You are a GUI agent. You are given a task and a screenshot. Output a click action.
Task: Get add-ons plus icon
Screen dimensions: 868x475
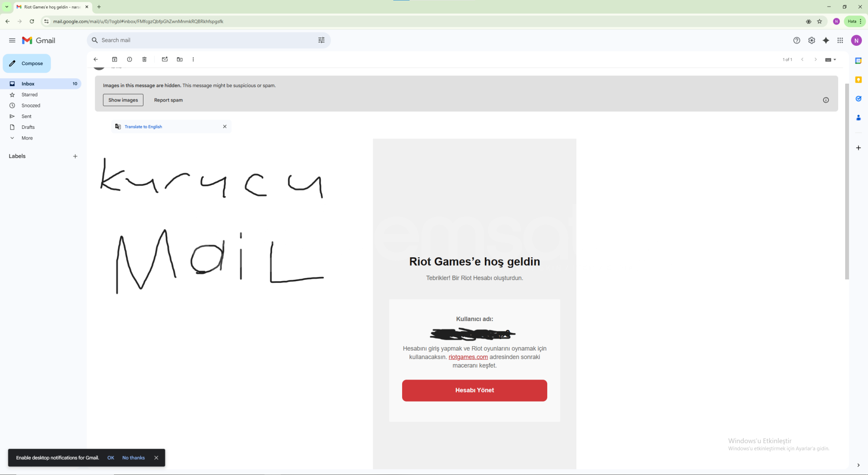[x=858, y=148]
